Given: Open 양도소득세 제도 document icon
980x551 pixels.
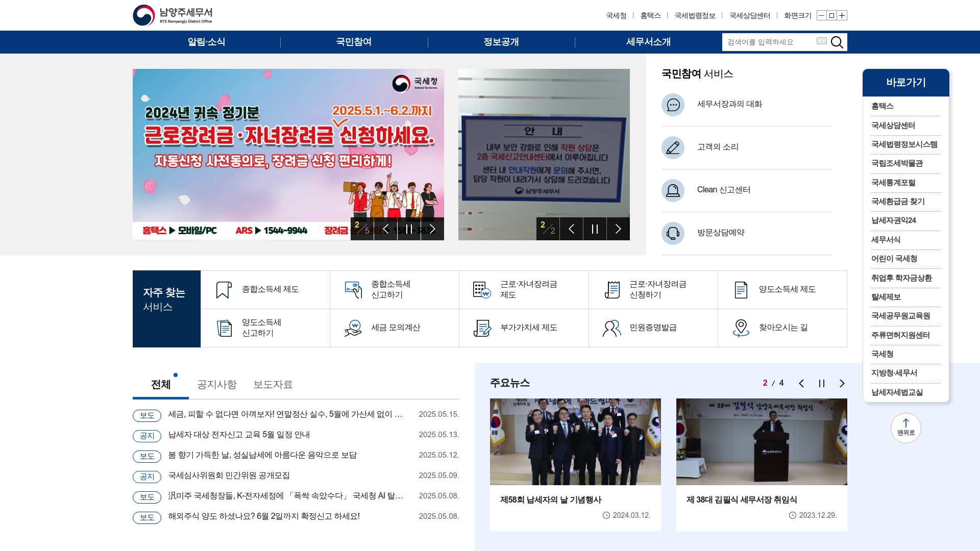Looking at the screenshot, I should (741, 290).
